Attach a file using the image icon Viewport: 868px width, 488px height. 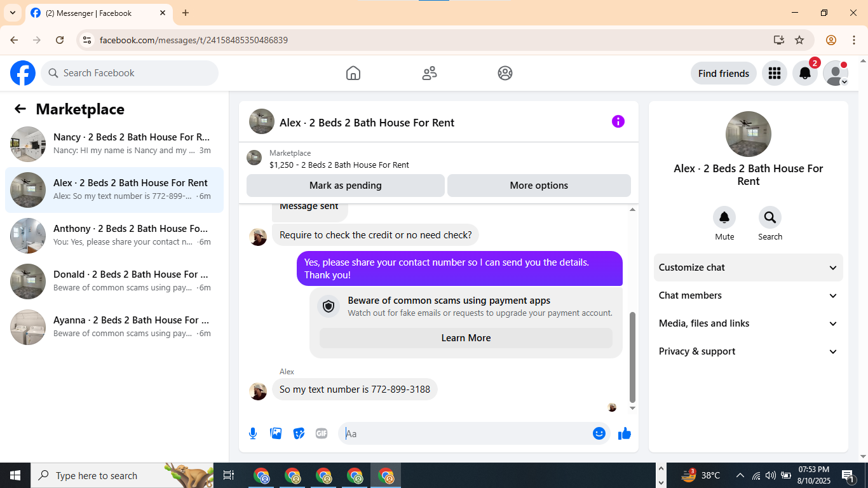tap(276, 433)
